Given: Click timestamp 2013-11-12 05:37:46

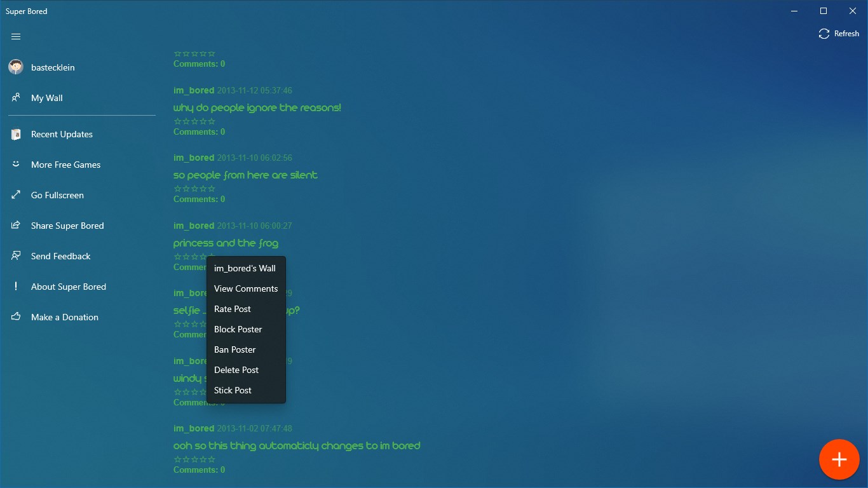Looking at the screenshot, I should point(254,90).
